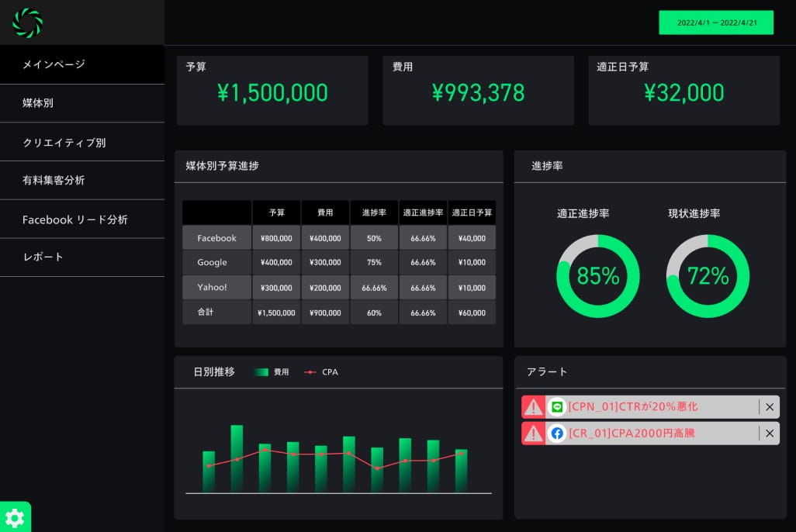Click the 適正進捗率 85% donut gauge

[597, 276]
